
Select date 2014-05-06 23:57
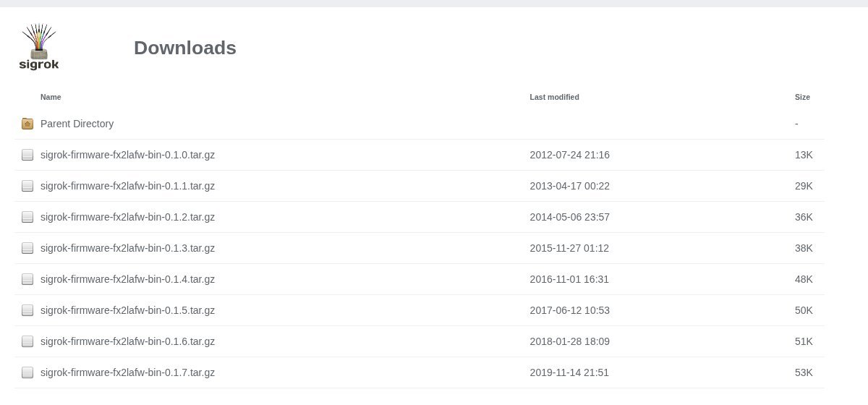(569, 217)
